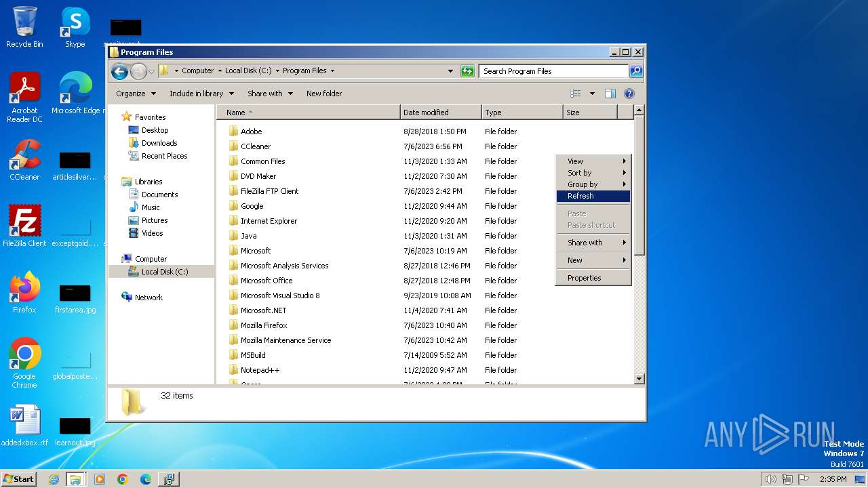Select FileZilla Client desktop shortcut
This screenshot has height=488, width=868.
tap(24, 226)
